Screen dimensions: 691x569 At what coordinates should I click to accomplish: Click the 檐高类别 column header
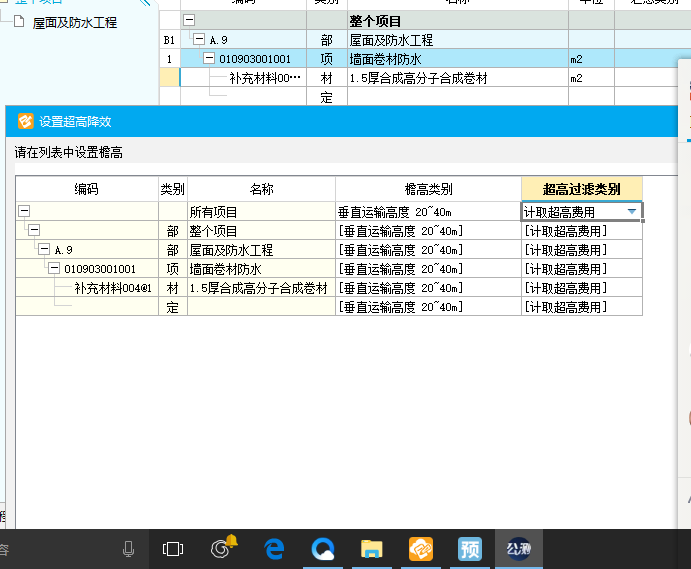tap(428, 190)
